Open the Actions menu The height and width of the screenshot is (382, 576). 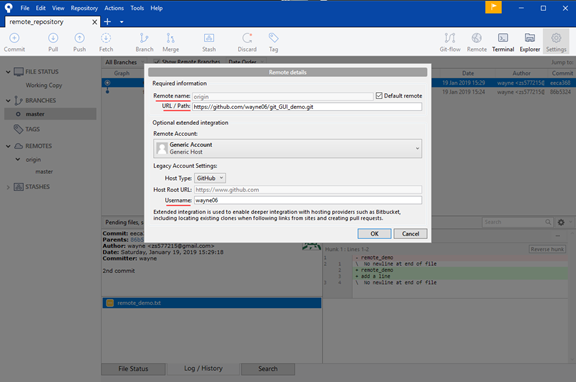(114, 8)
